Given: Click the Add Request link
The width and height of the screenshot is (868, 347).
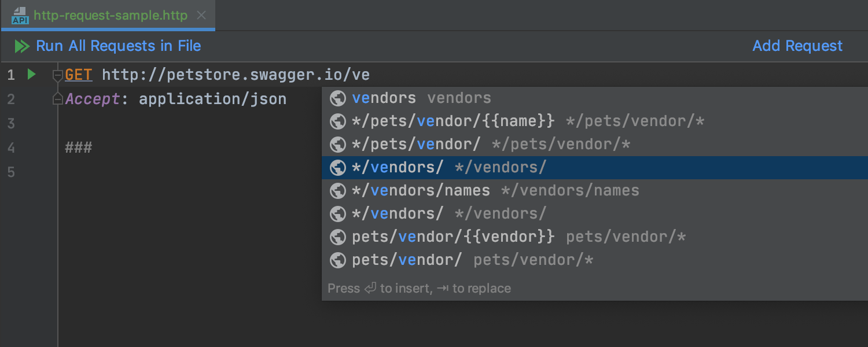Looking at the screenshot, I should pos(797,46).
